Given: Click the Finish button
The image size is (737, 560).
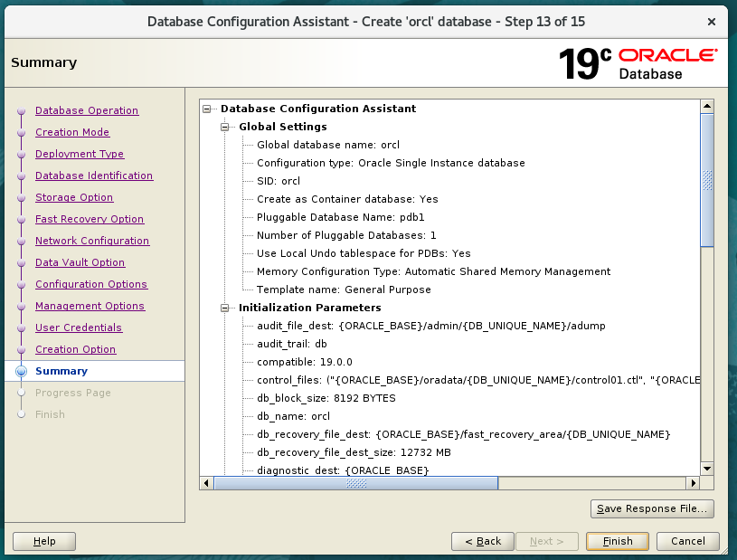Looking at the screenshot, I should pyautogui.click(x=618, y=541).
